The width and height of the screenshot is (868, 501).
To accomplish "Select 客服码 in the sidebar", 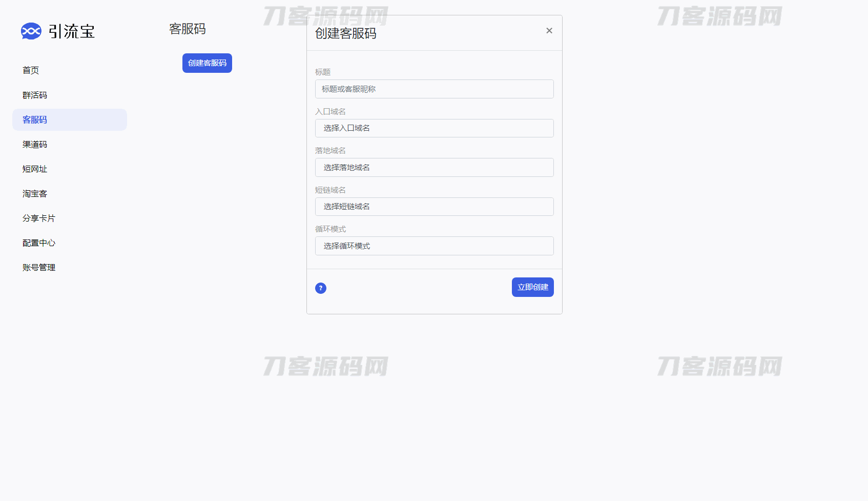I will (35, 119).
